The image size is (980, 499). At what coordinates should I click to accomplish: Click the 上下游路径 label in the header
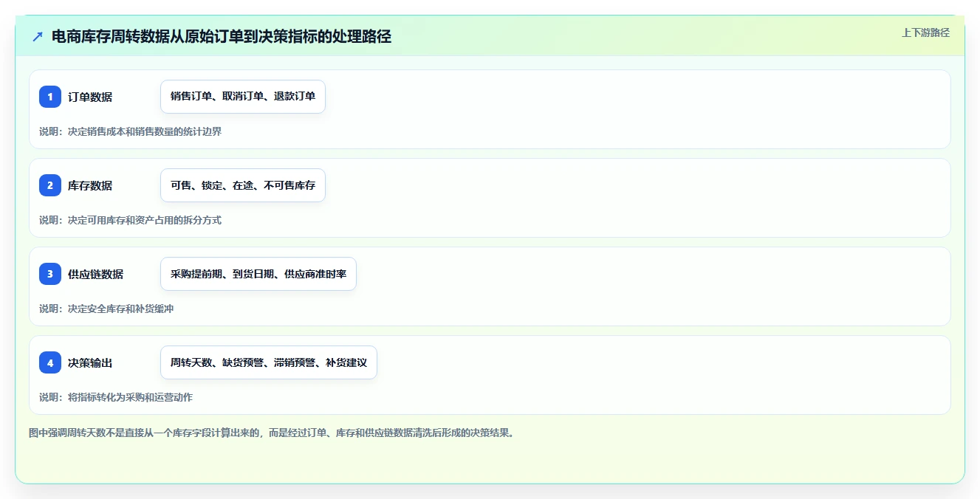(x=925, y=32)
